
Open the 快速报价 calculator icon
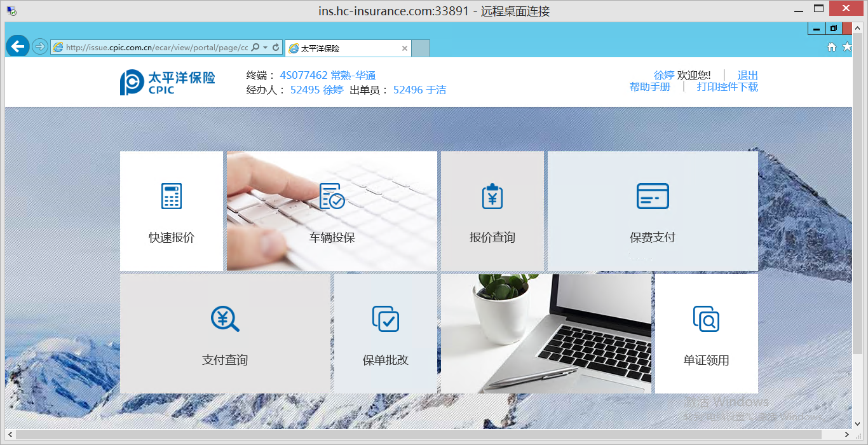tap(172, 196)
